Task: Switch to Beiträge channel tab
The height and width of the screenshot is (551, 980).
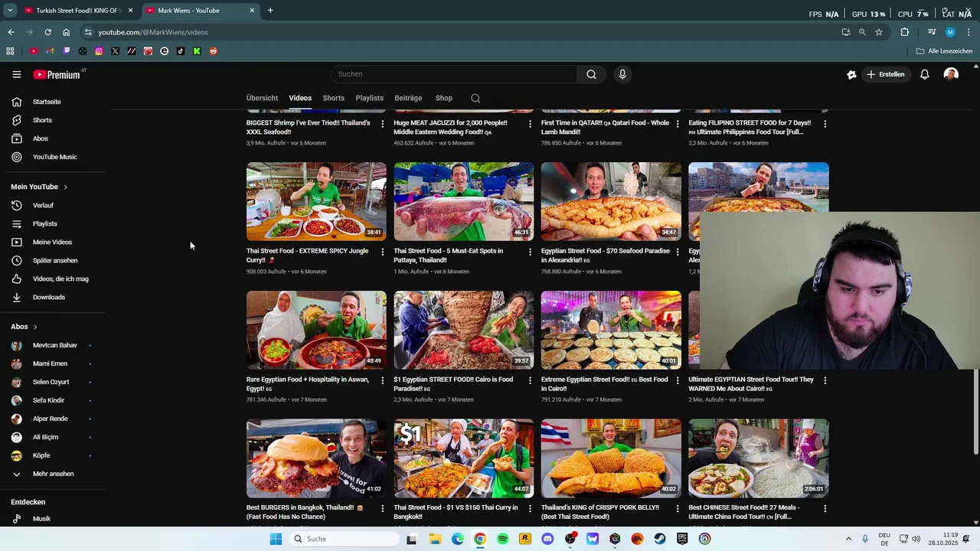Action: tap(408, 98)
